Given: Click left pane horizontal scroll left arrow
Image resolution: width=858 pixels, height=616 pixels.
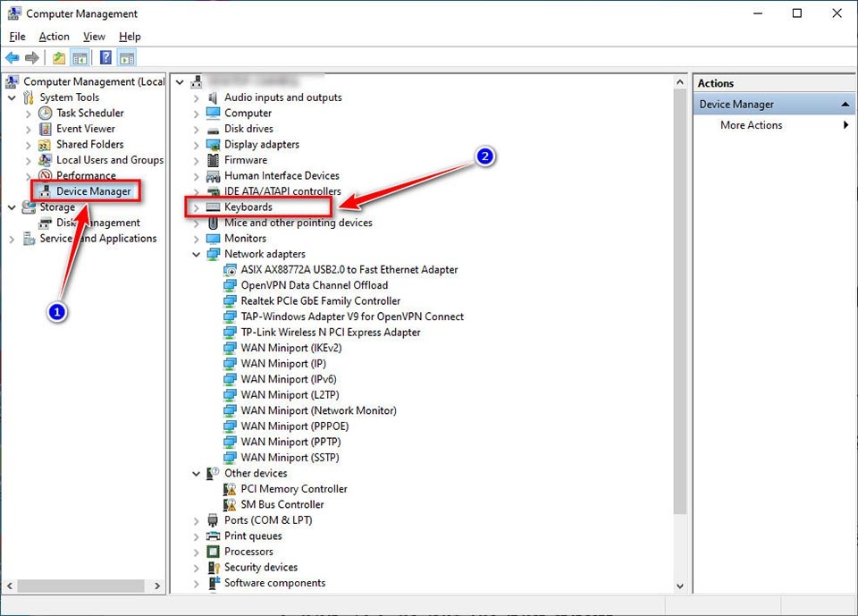Looking at the screenshot, I should click(x=9, y=586).
